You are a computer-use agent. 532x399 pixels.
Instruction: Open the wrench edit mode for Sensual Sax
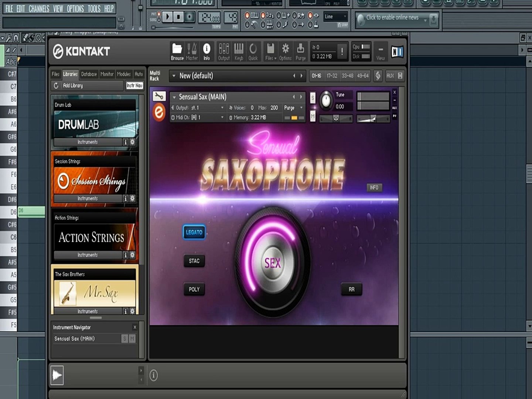159,96
